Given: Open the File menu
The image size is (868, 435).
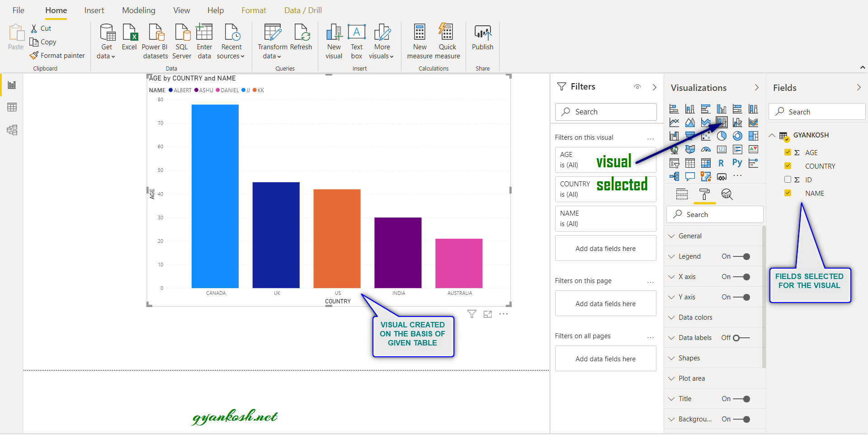Looking at the screenshot, I should [19, 10].
